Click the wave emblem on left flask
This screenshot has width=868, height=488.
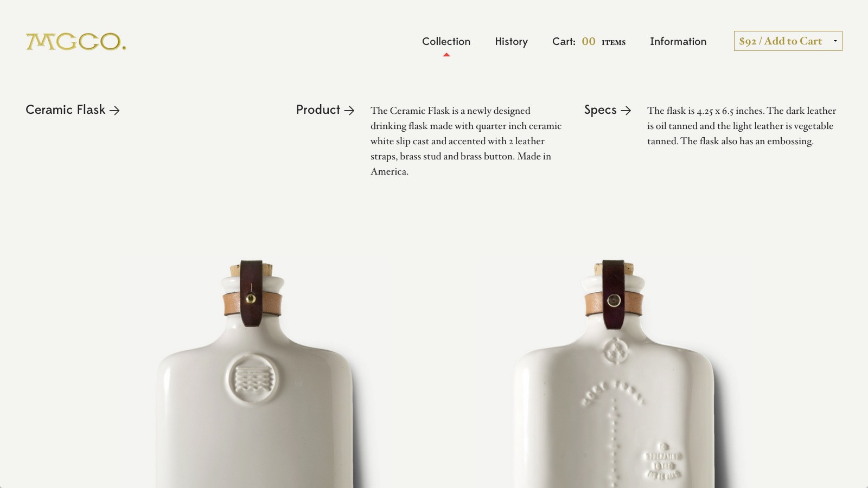(x=250, y=378)
